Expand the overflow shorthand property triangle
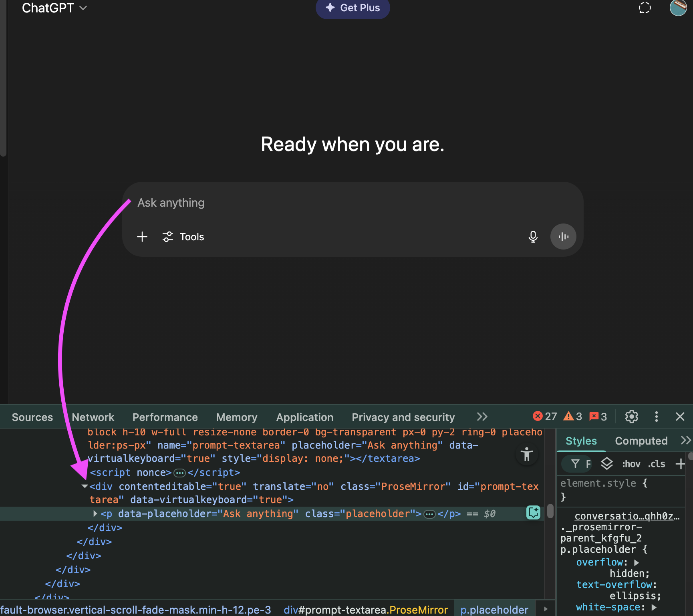Screen dimensions: 693x616 [637, 563]
